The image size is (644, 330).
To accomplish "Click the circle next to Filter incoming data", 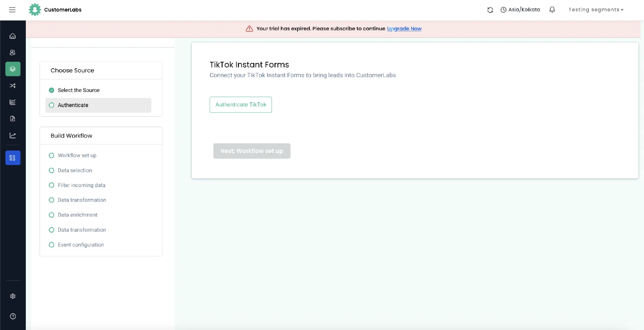I will pyautogui.click(x=52, y=185).
